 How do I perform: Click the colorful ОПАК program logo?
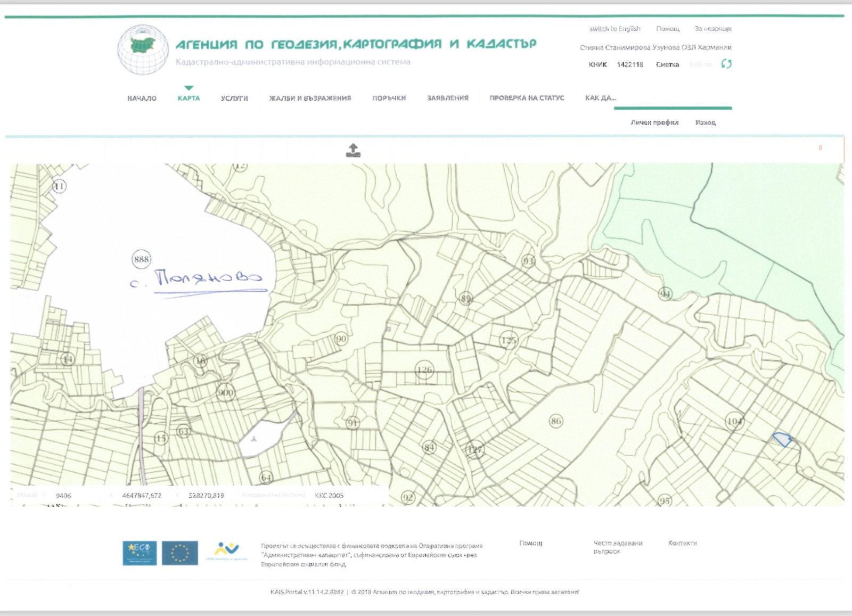tap(226, 552)
